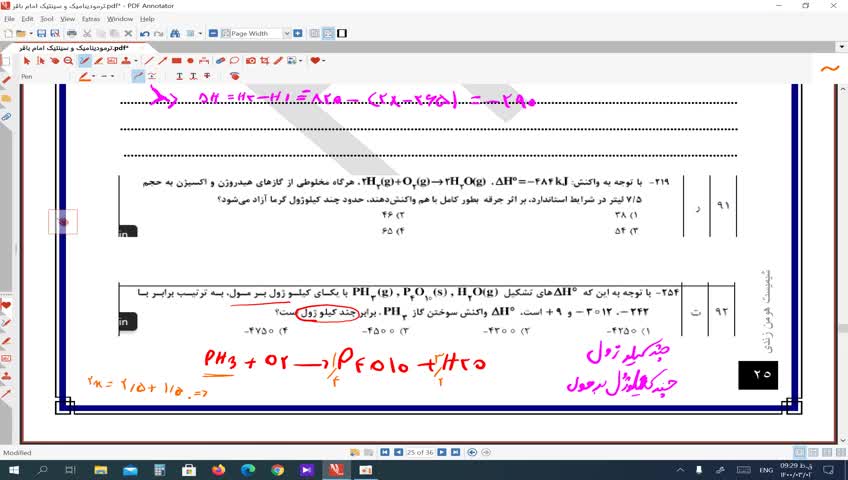
Task: Select the Rectangle shape tool
Action: click(176, 61)
